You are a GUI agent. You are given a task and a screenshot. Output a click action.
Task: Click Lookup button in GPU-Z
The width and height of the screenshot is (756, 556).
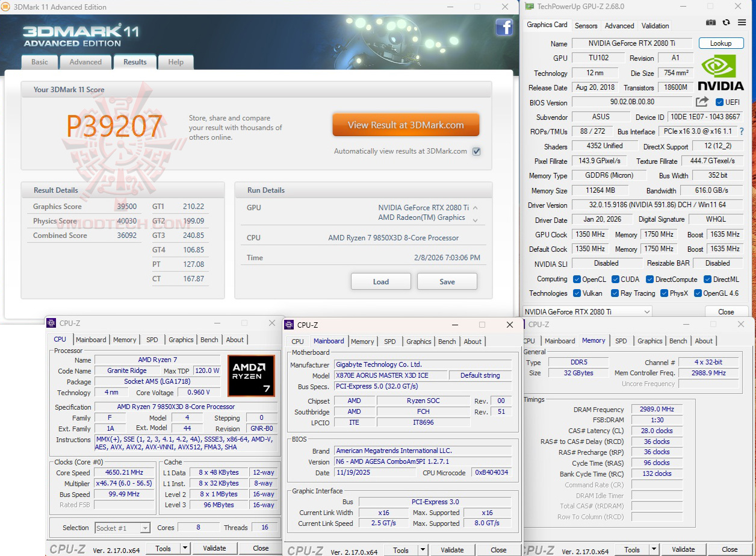(720, 43)
